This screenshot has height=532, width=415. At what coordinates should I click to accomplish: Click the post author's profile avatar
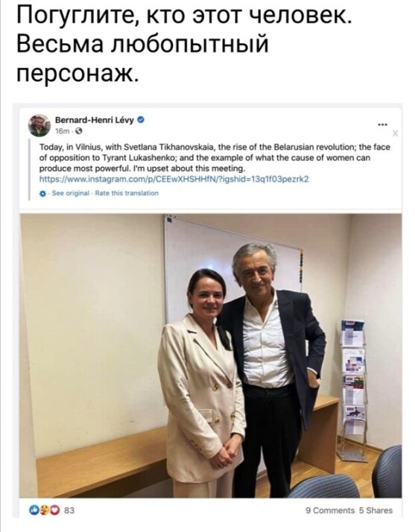coord(39,125)
